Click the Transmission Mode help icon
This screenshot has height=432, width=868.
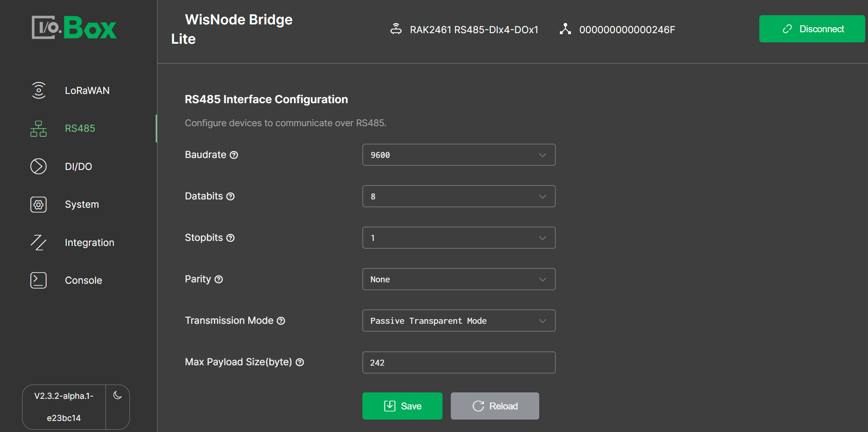pos(281,321)
